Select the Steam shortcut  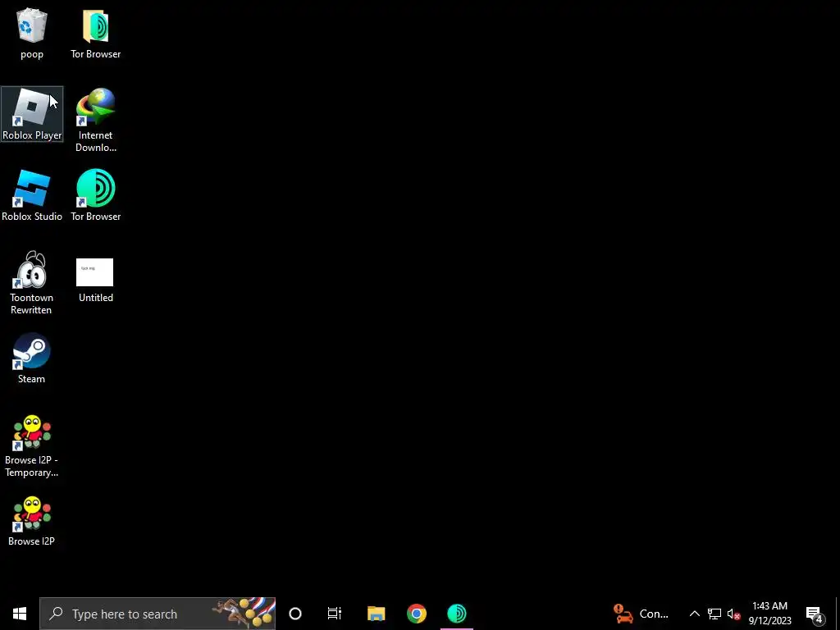[x=32, y=358]
